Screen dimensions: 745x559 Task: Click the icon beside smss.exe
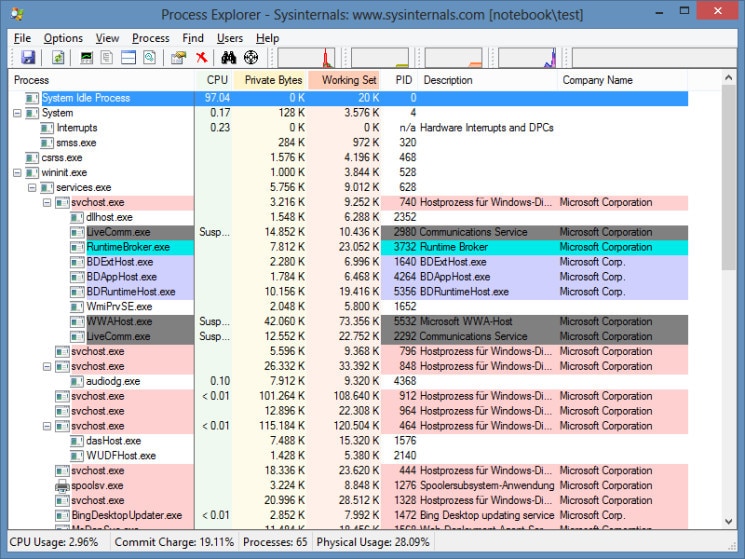pos(47,142)
